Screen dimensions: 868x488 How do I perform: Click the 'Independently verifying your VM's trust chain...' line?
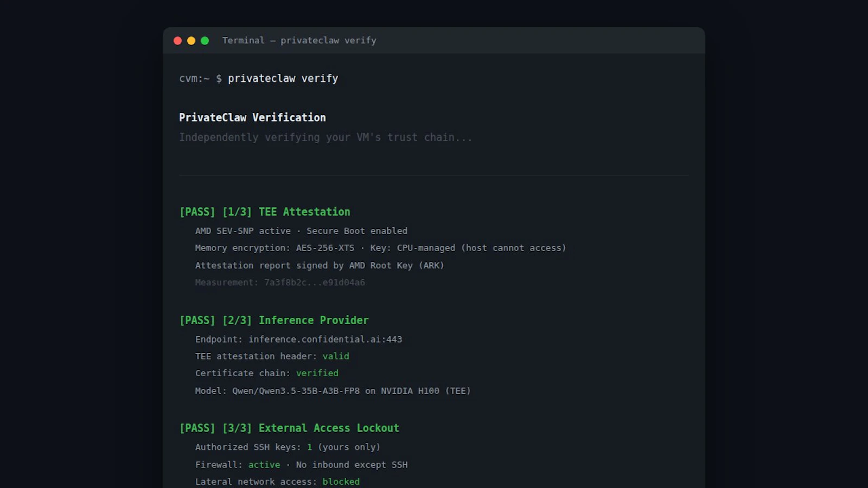point(325,138)
